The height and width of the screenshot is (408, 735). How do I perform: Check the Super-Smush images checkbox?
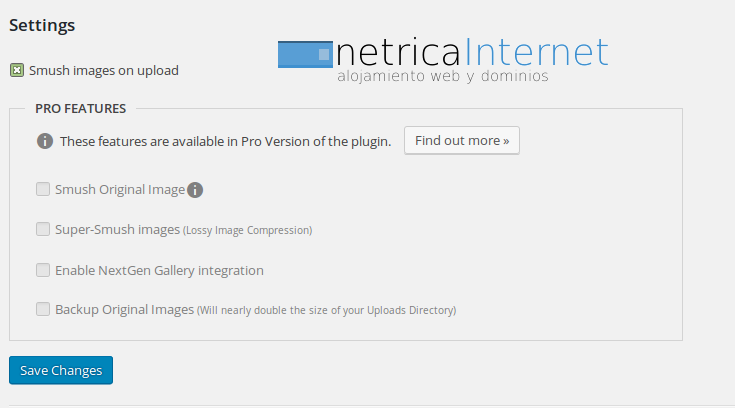tap(43, 229)
